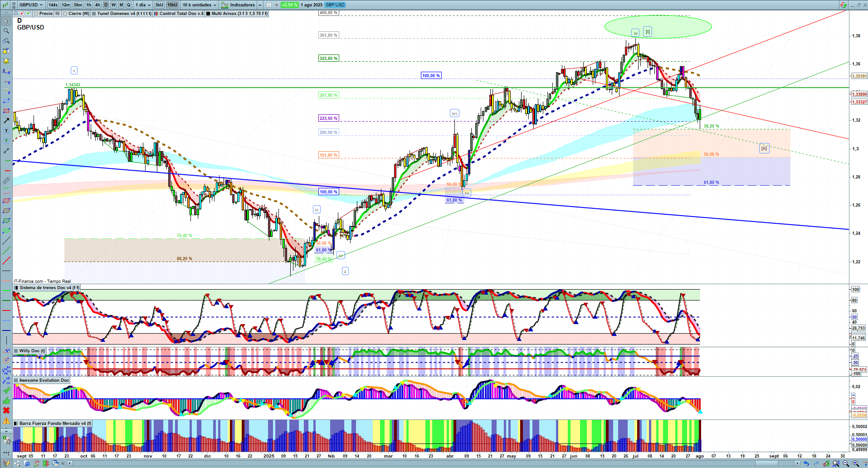Open the 10 k unidades dropdown
The width and height of the screenshot is (868, 468).
[x=200, y=5]
